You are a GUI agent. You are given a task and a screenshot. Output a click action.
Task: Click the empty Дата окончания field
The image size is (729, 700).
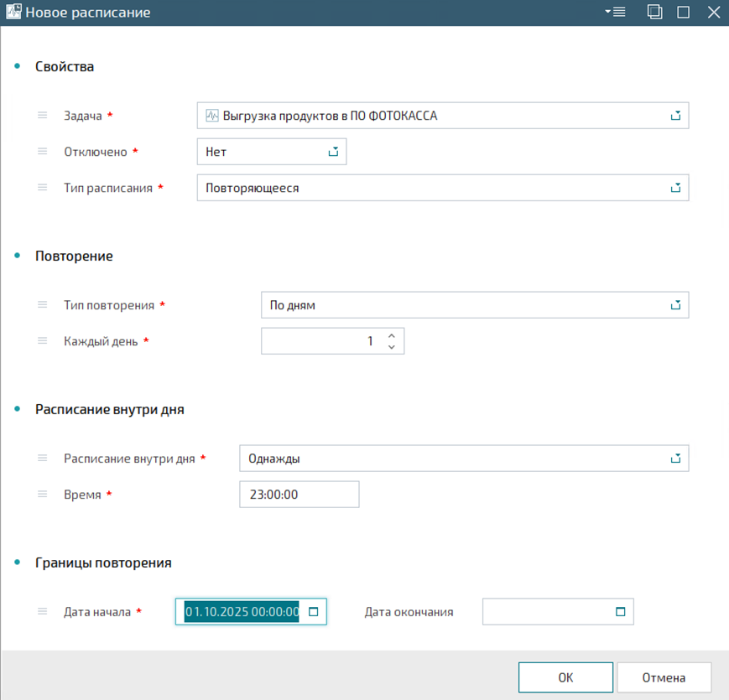click(x=558, y=612)
